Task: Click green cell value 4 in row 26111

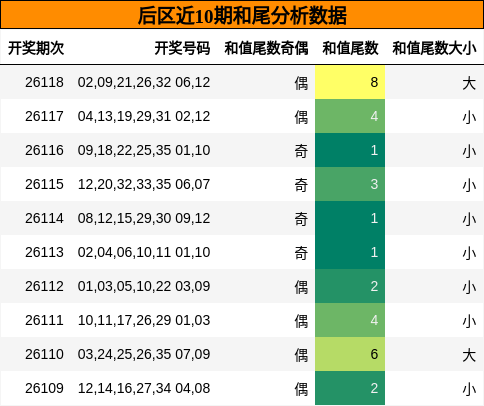Action: click(x=350, y=320)
